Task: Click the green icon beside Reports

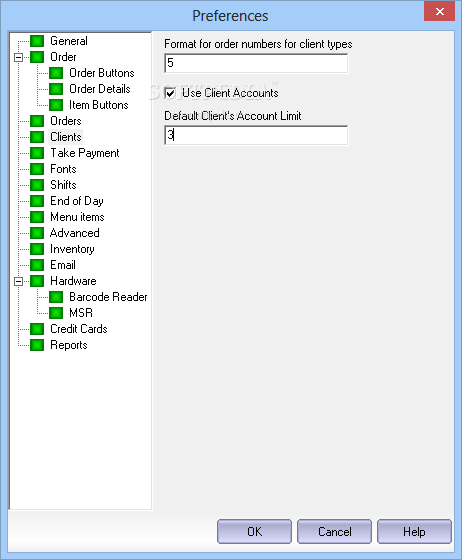Action: pos(37,345)
